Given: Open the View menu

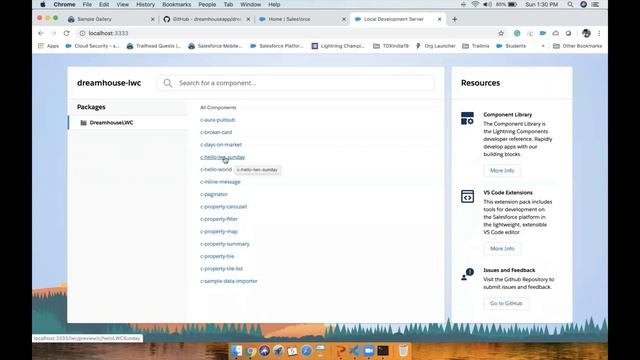Looking at the screenshot, I should point(122,4).
